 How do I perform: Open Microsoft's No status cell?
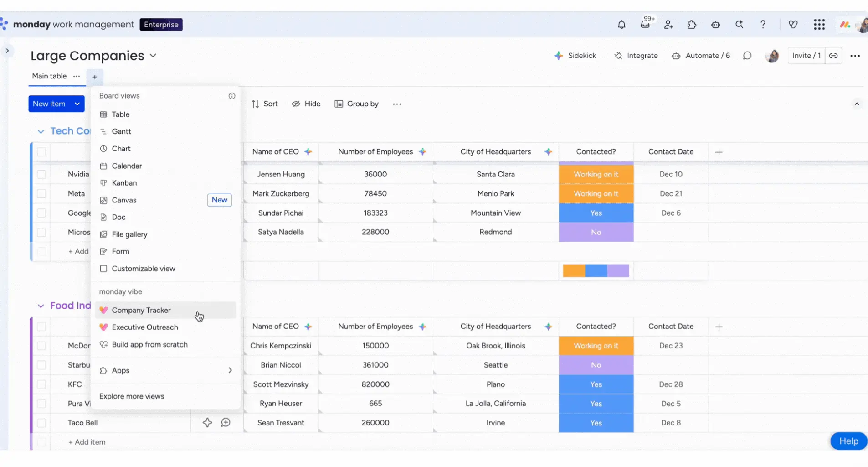click(596, 232)
